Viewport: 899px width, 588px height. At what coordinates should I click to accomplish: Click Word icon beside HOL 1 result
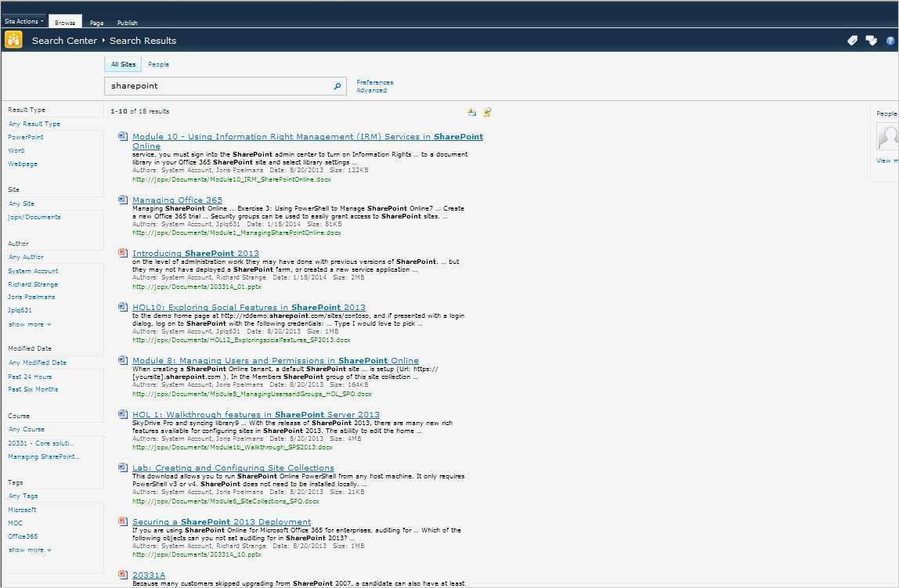[x=123, y=413]
